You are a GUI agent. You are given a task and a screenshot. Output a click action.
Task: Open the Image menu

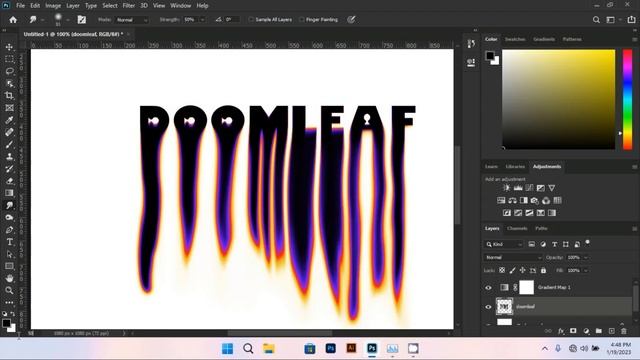tap(53, 6)
